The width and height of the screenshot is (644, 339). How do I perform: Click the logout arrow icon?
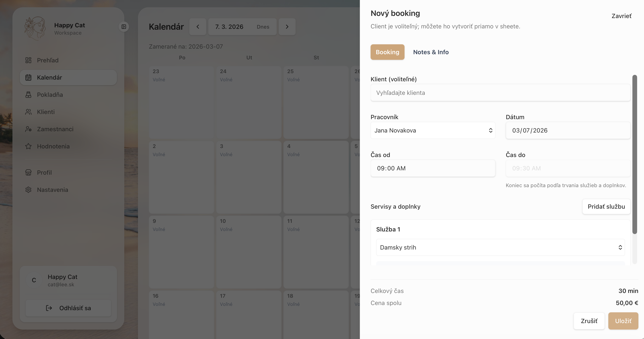tap(49, 308)
